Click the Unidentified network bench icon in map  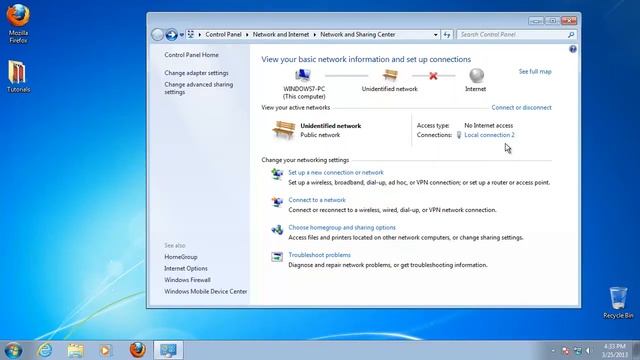(390, 76)
